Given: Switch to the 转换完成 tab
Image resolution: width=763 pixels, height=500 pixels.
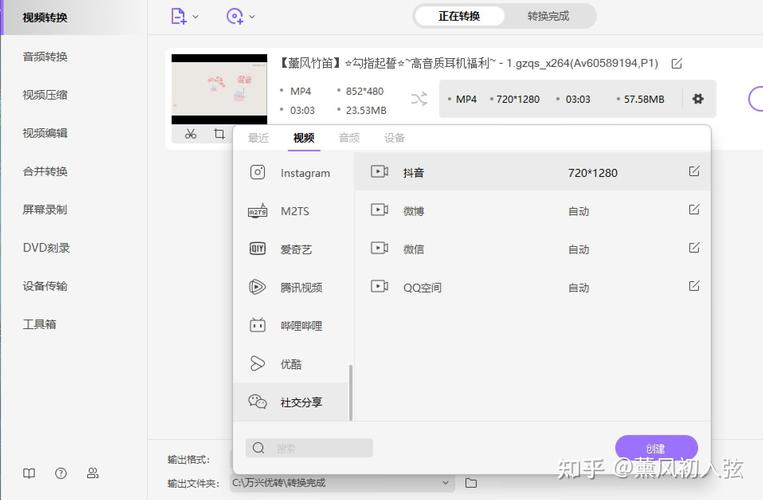Looking at the screenshot, I should pyautogui.click(x=548, y=17).
